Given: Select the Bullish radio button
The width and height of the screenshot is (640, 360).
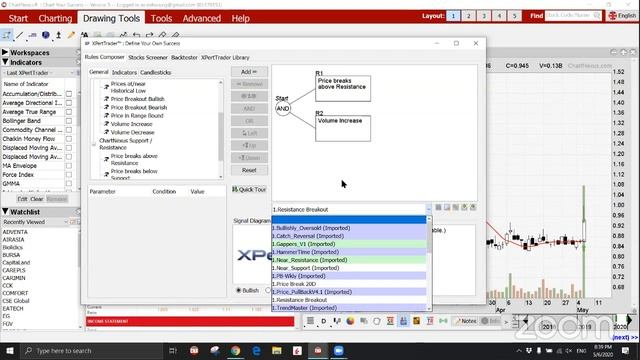Looking at the screenshot, I should [239, 290].
